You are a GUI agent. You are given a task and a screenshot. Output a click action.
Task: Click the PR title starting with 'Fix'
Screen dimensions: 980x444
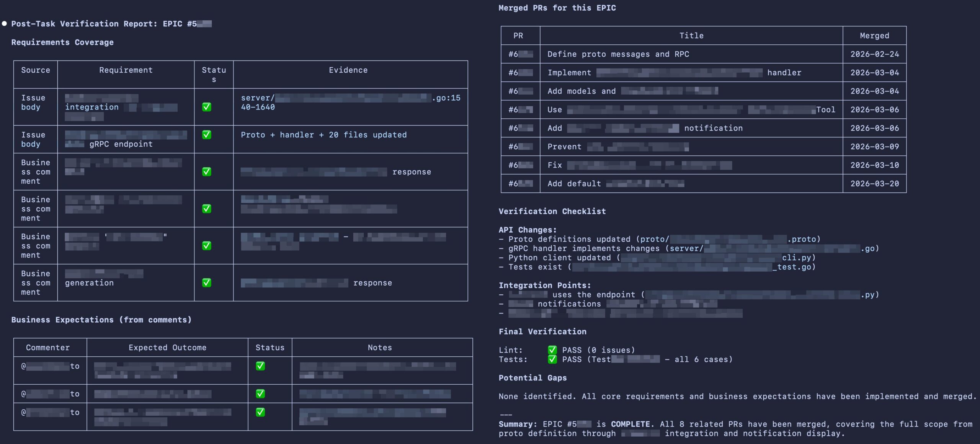[640, 165]
